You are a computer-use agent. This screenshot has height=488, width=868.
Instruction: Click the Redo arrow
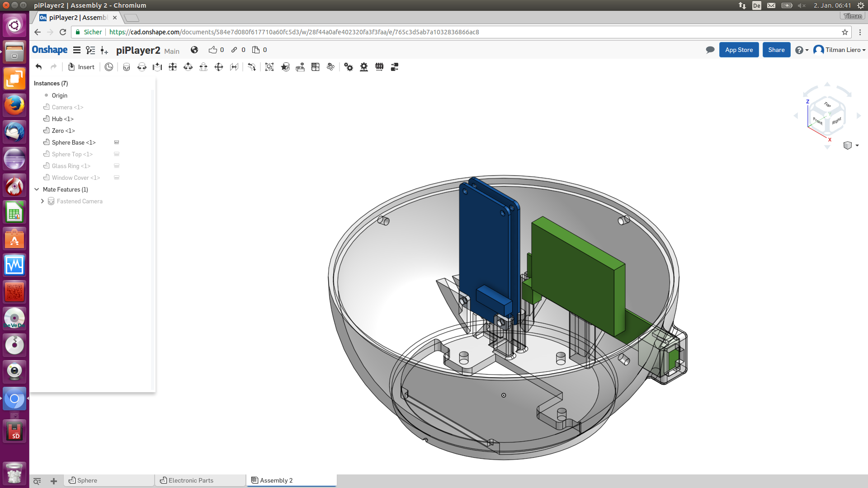click(54, 67)
